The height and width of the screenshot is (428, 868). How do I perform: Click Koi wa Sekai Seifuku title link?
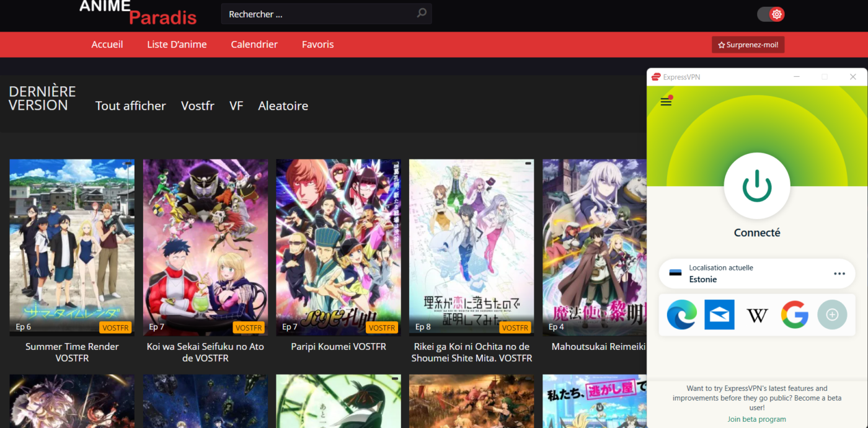205,352
